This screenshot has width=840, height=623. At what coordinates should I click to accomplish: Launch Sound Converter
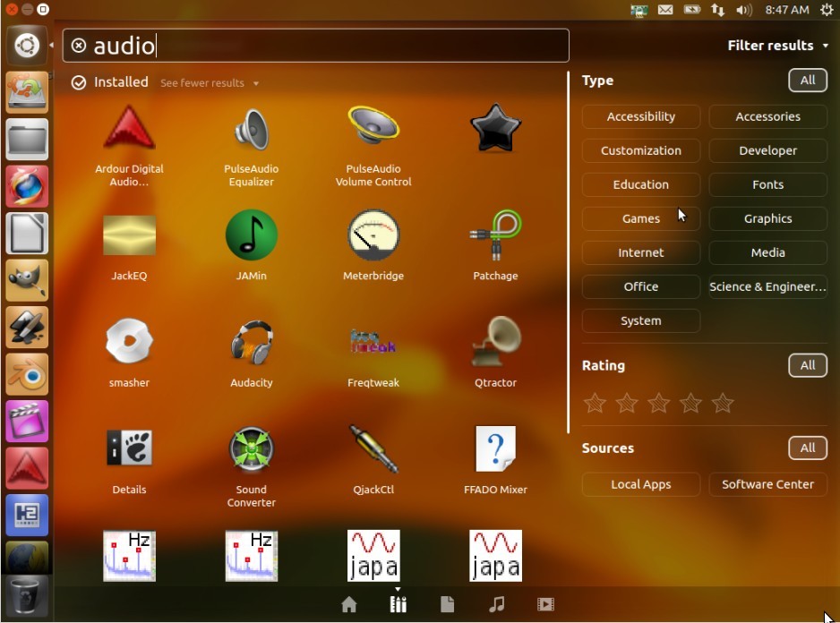coord(252,466)
